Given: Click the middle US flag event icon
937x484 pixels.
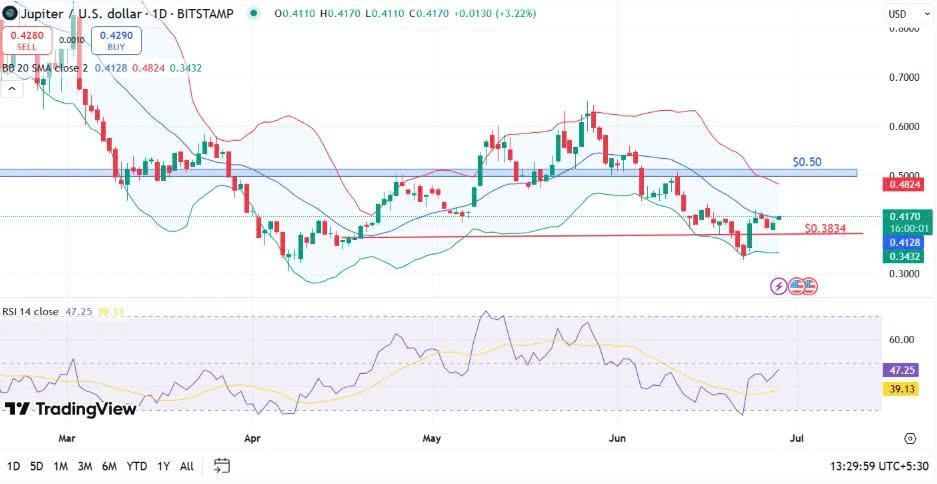Looking at the screenshot, I should pos(797,286).
